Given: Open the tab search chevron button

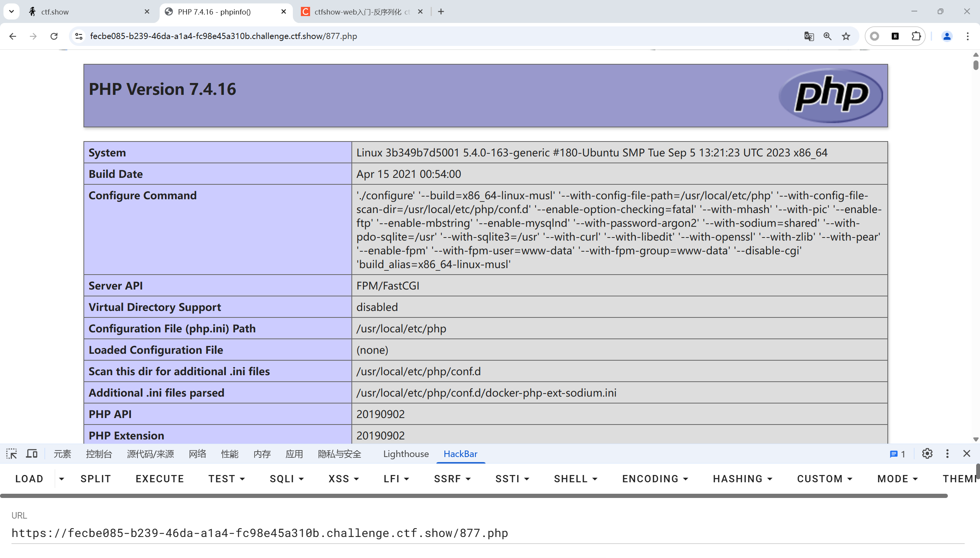Looking at the screenshot, I should tap(11, 11).
